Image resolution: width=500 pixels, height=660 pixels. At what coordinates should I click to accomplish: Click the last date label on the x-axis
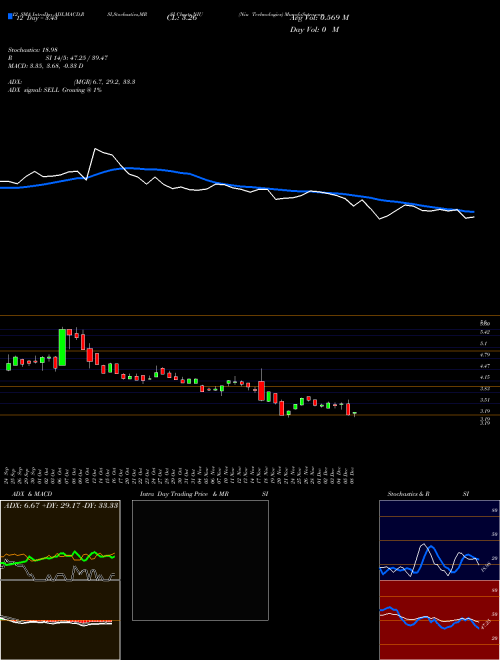pyautogui.click(x=352, y=476)
